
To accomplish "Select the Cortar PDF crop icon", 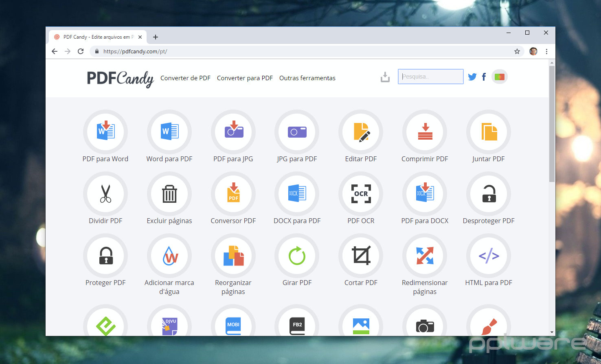I will pyautogui.click(x=361, y=256).
